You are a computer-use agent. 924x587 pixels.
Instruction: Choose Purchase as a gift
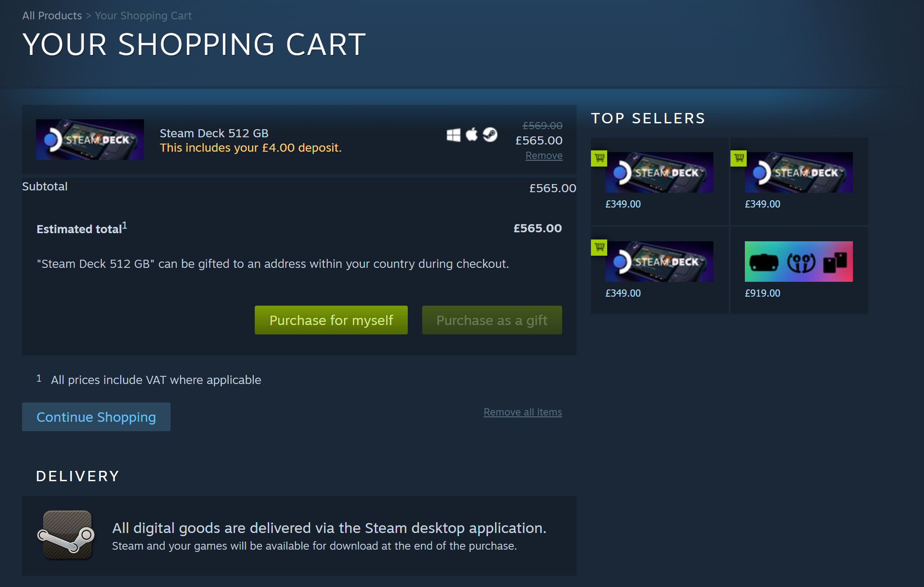coord(492,320)
